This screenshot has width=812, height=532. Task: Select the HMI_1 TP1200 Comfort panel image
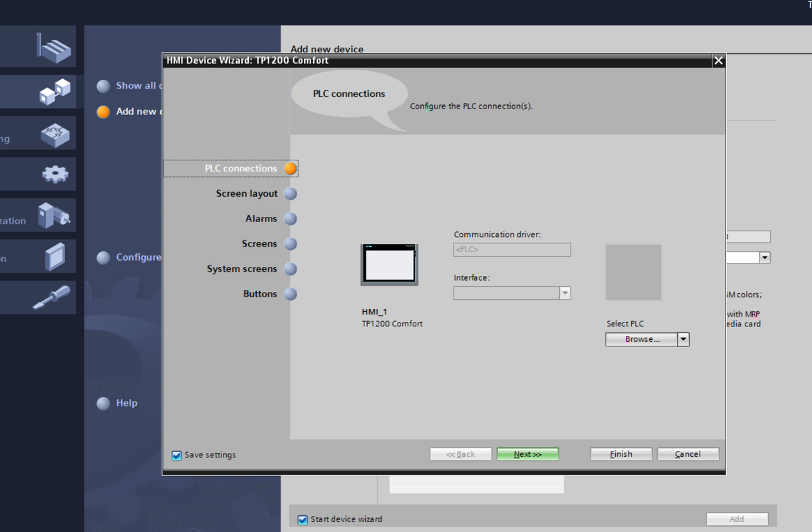[x=390, y=265]
